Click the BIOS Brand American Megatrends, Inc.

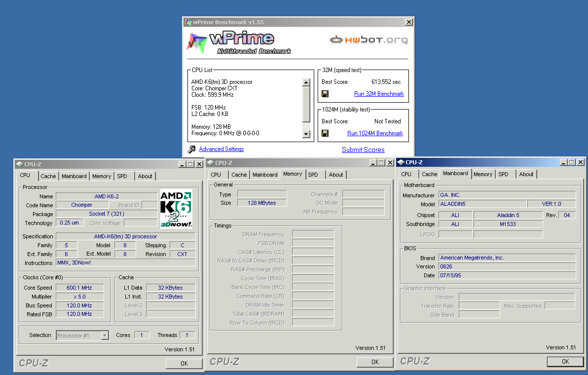click(507, 258)
